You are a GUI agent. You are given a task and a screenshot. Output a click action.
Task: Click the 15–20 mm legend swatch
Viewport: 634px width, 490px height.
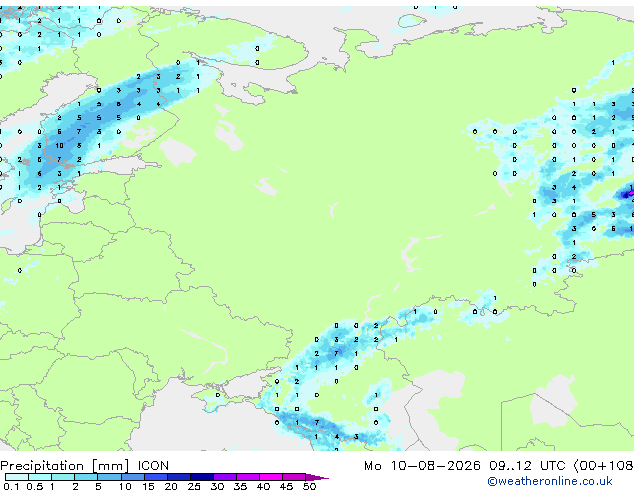tap(156, 477)
